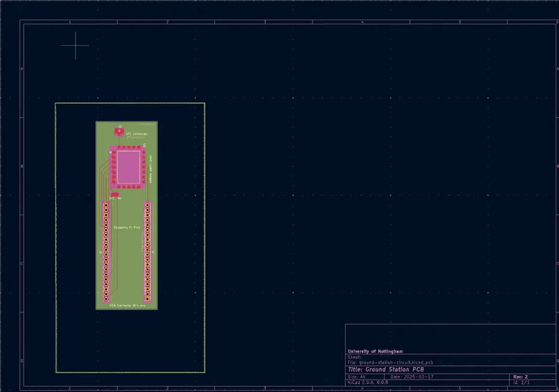This screenshot has height=392, width=559.
Task: Select the left Raspberry Pi Pico pin header
Action: point(106,253)
